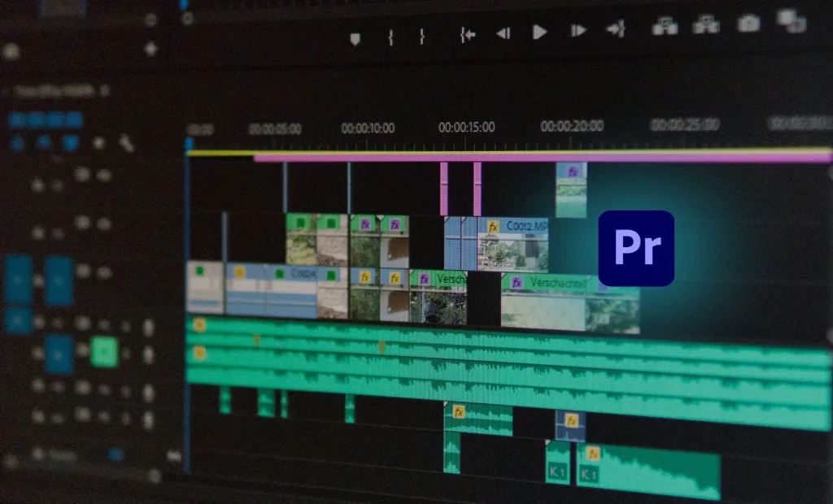The image size is (833, 504).
Task: Click the purple fx badge on the Verscha clip
Action: pos(424,280)
